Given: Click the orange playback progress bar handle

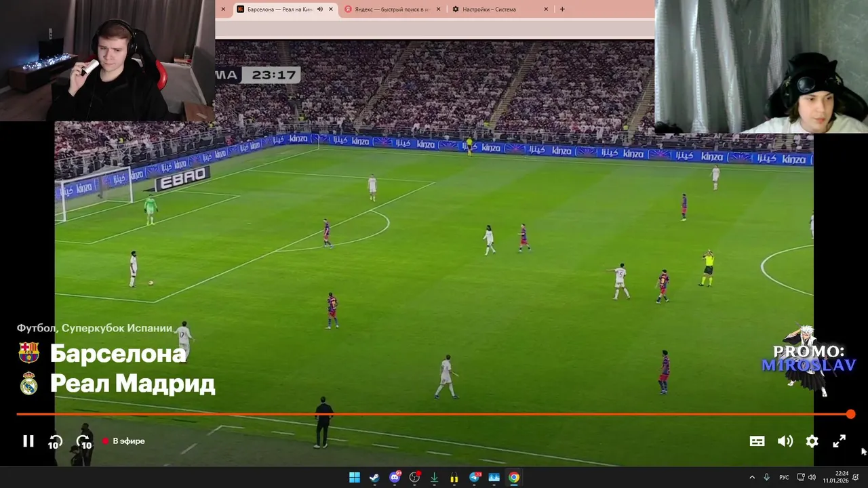Looking at the screenshot, I should [x=850, y=414].
